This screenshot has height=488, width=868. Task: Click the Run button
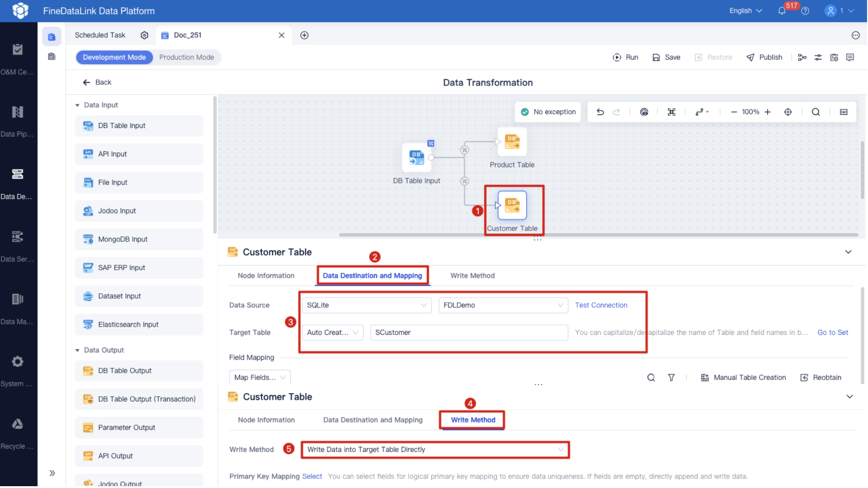[x=625, y=57]
